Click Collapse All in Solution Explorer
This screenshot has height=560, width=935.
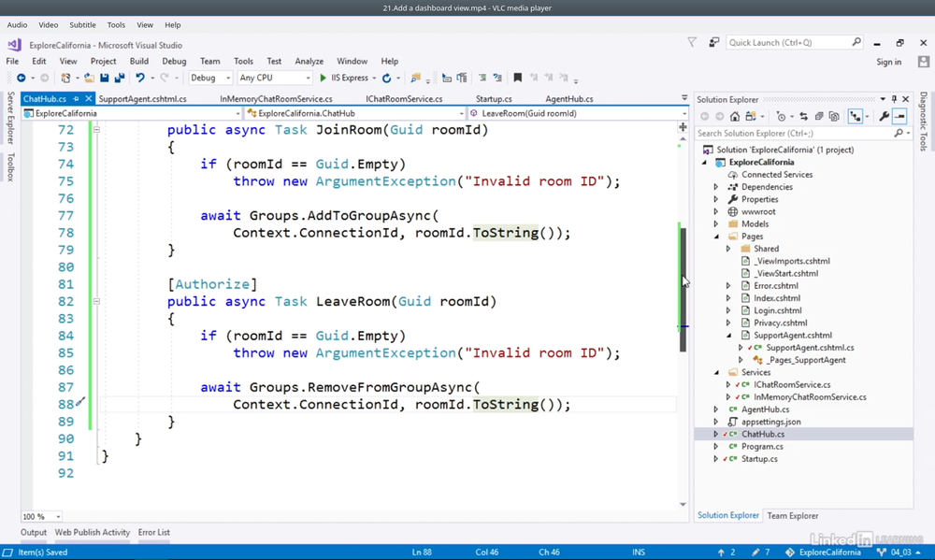(819, 116)
